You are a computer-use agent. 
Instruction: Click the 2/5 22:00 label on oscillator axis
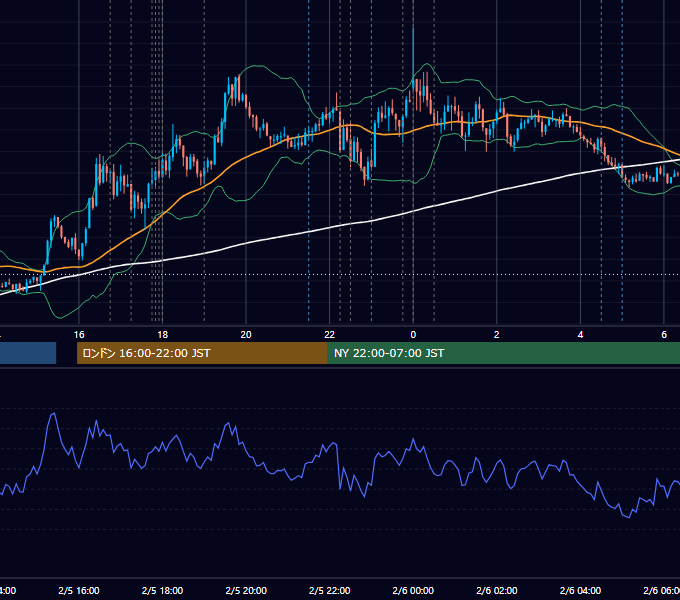330,590
